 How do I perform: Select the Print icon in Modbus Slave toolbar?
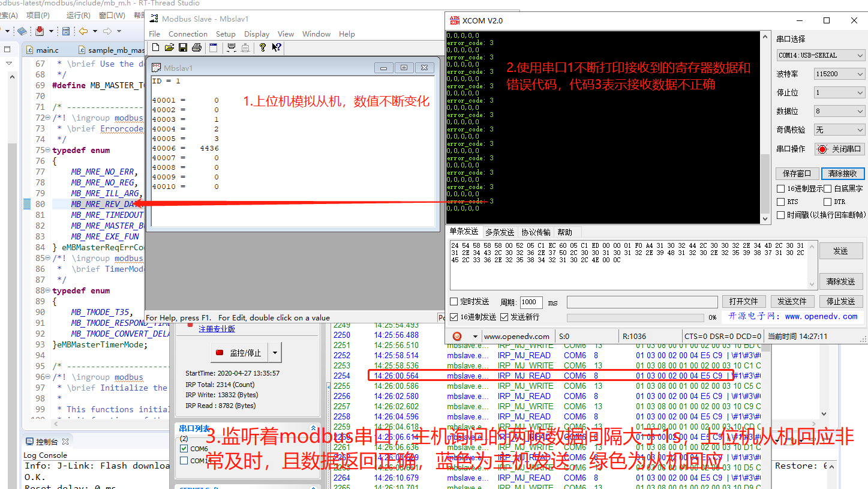(196, 48)
